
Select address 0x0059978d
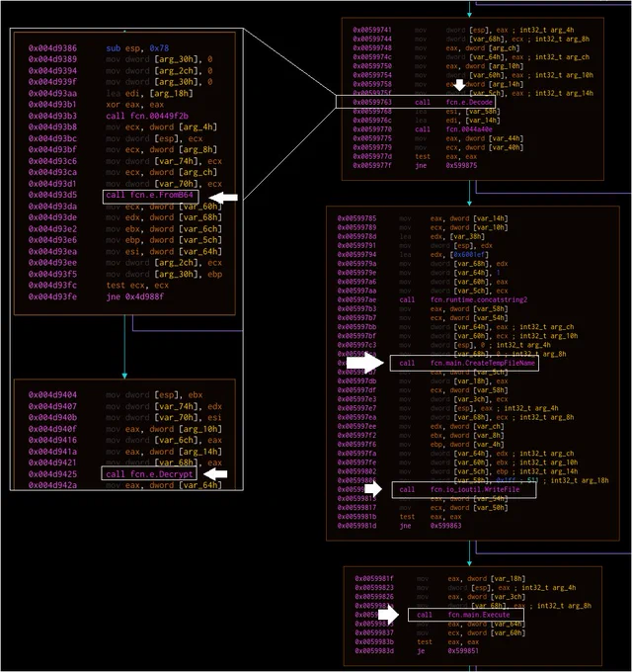pyautogui.click(x=356, y=236)
